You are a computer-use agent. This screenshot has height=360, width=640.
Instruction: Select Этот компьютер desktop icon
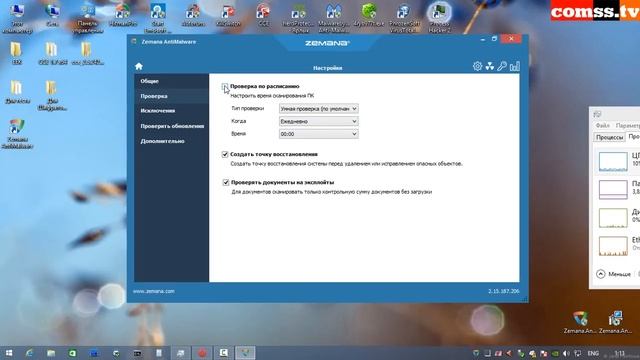coord(17,18)
